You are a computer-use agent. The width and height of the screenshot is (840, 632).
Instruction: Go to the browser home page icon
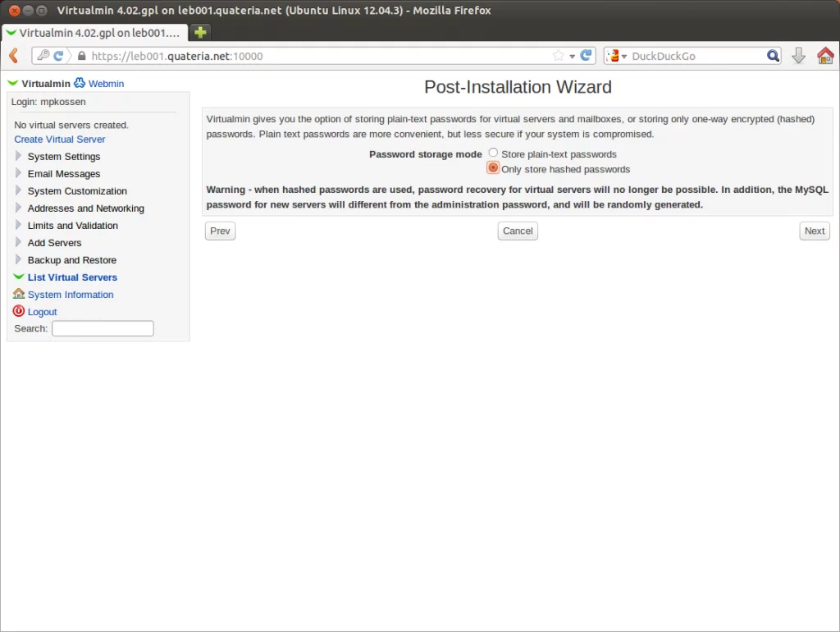(825, 55)
